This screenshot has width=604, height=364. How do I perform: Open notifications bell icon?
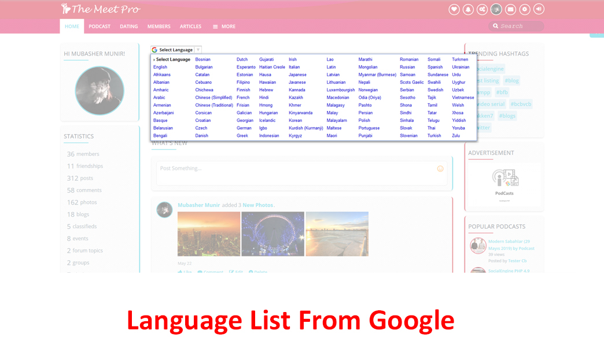pyautogui.click(x=468, y=9)
